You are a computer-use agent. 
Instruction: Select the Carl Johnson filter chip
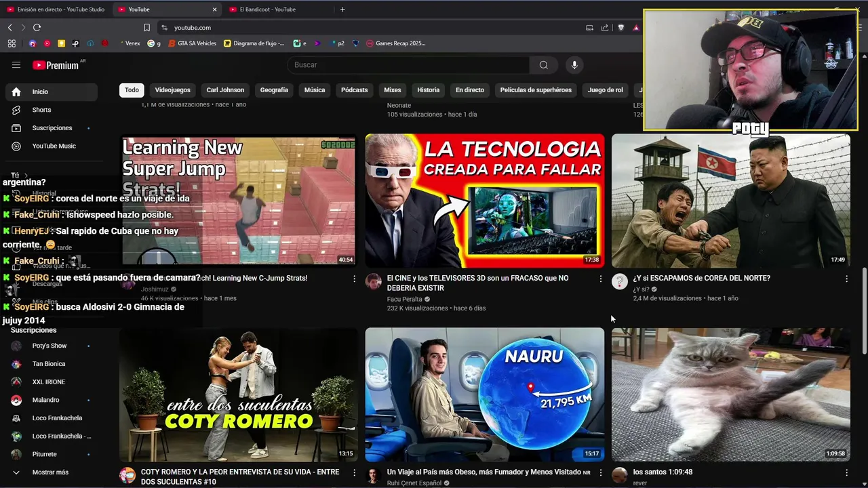coord(225,90)
